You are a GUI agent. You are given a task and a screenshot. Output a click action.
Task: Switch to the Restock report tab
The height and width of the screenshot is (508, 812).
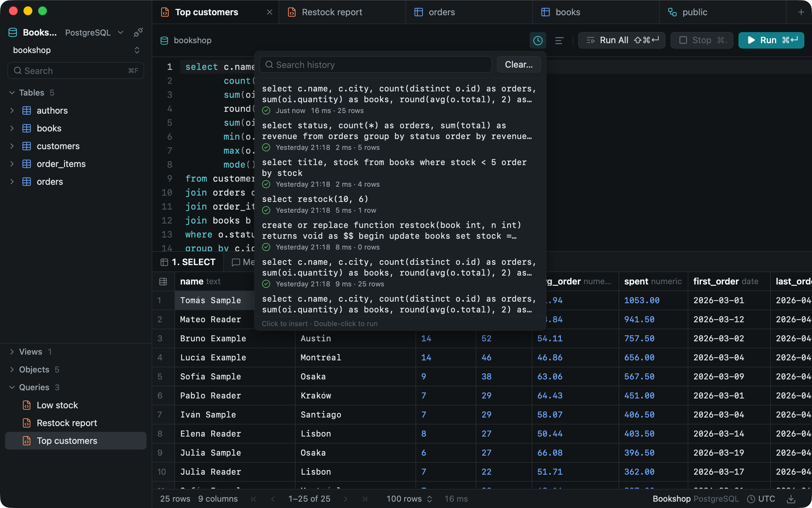[x=342, y=12]
